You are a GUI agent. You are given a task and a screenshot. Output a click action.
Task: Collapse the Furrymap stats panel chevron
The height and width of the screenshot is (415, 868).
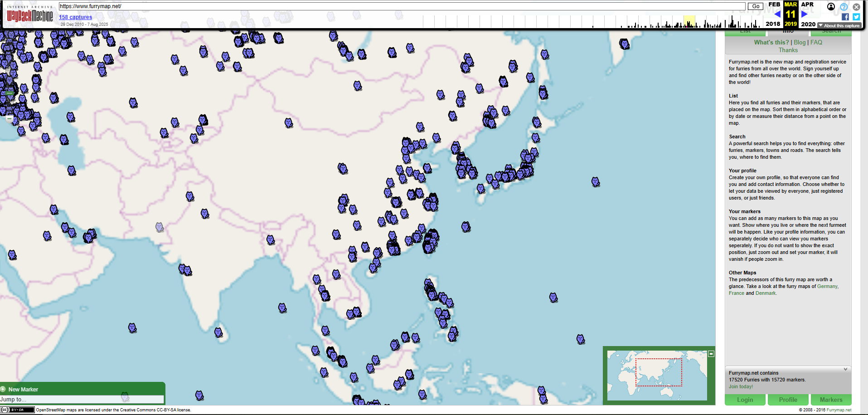pos(845,369)
